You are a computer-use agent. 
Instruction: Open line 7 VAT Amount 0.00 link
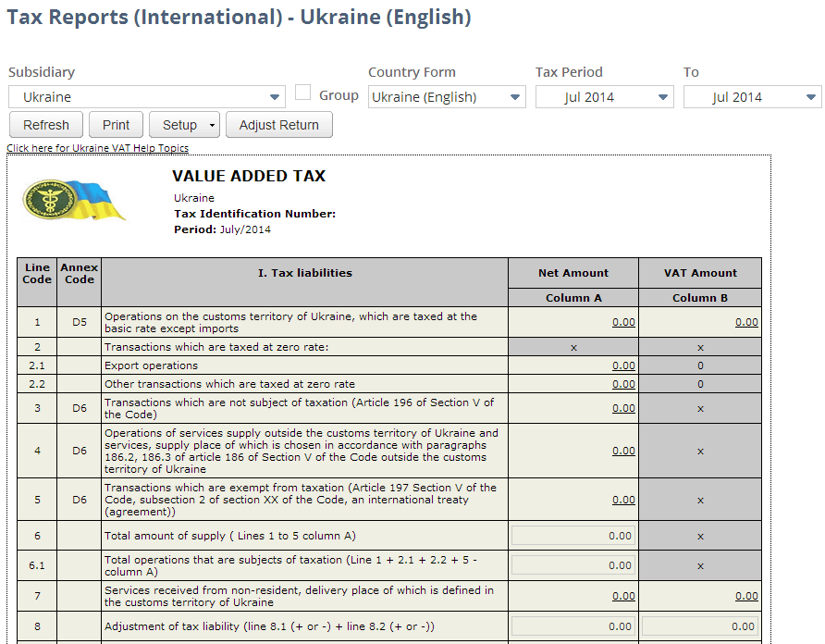746,596
